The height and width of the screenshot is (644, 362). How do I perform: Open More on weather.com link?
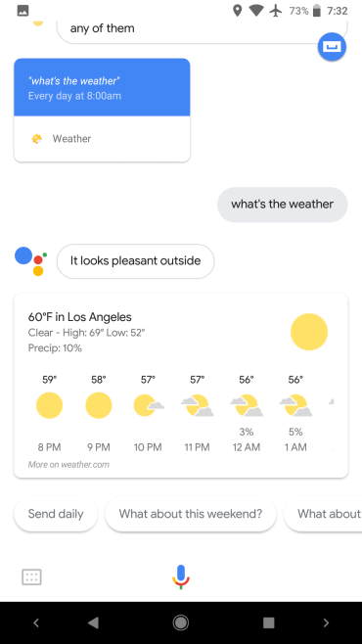(x=68, y=465)
